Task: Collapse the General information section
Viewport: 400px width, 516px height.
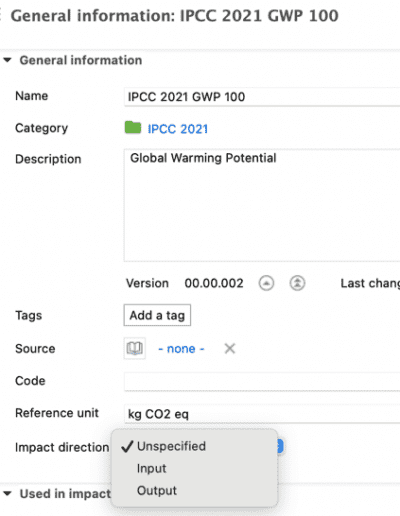Action: tap(7, 60)
